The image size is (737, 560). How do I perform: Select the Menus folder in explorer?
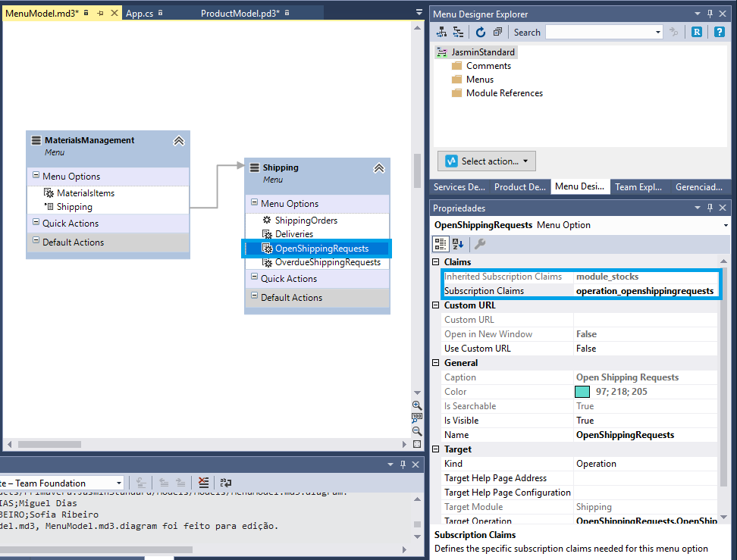(x=479, y=80)
